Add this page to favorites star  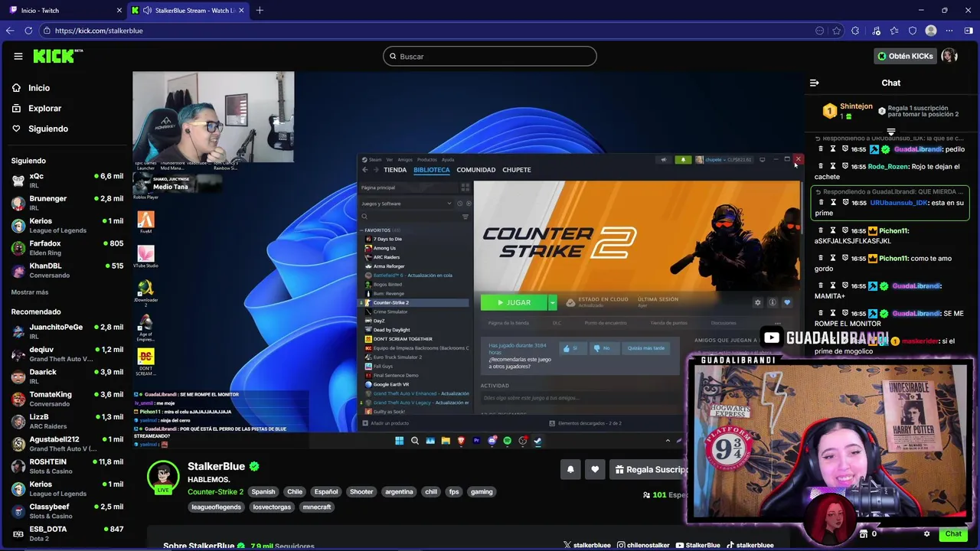point(836,31)
